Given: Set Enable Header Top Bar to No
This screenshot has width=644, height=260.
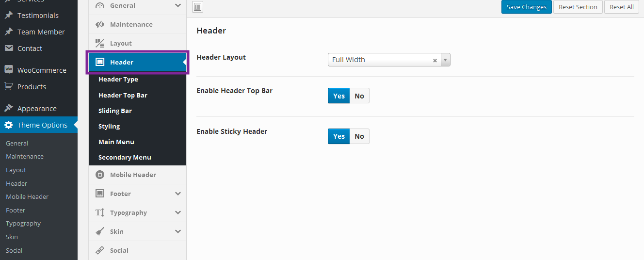Looking at the screenshot, I should point(359,96).
